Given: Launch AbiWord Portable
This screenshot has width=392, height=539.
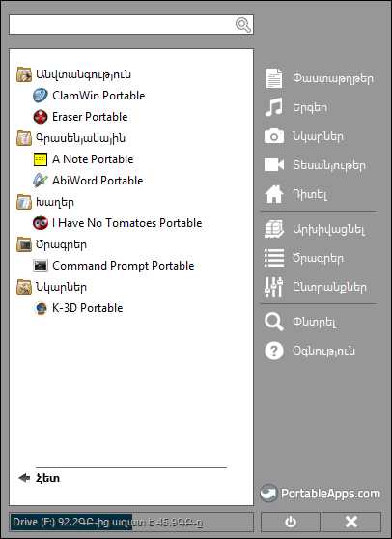Looking at the screenshot, I should point(88,181).
